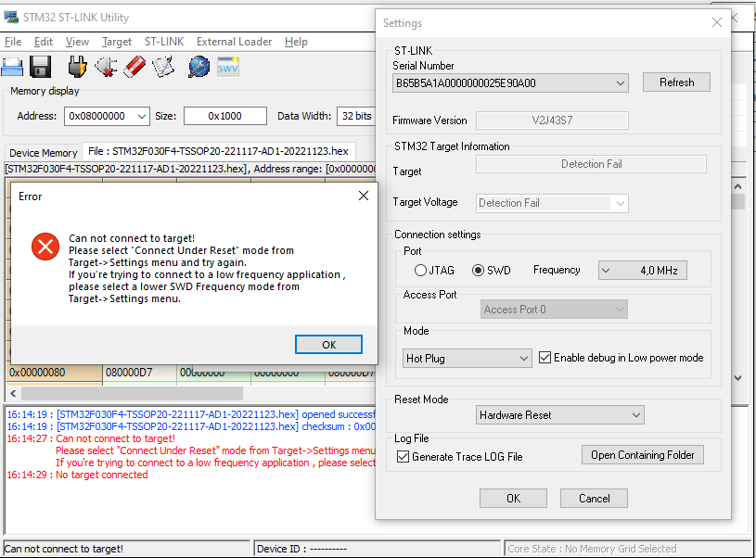The height and width of the screenshot is (558, 756).
Task: Click the vertical scrollbar down arrow
Action: pyautogui.click(x=737, y=378)
